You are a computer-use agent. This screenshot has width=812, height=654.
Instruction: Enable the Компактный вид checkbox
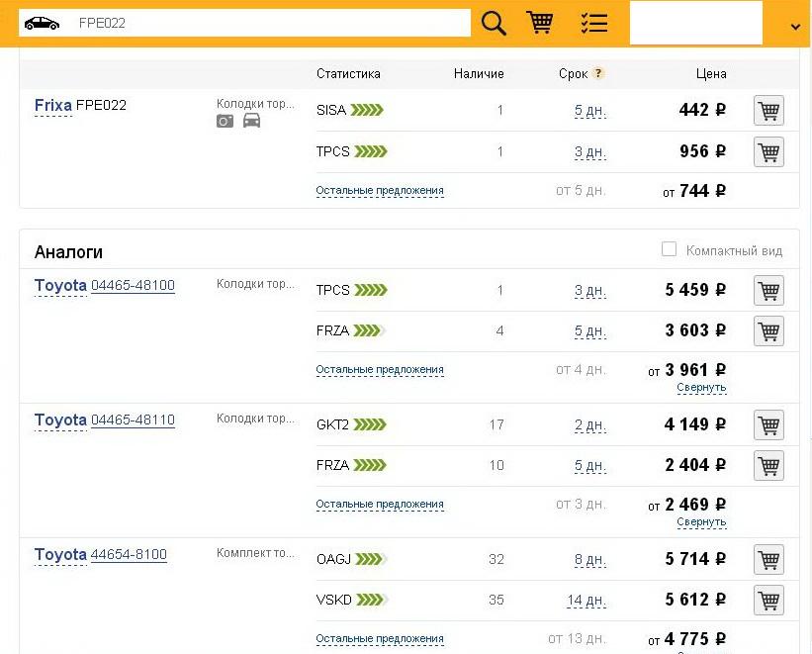click(x=669, y=248)
